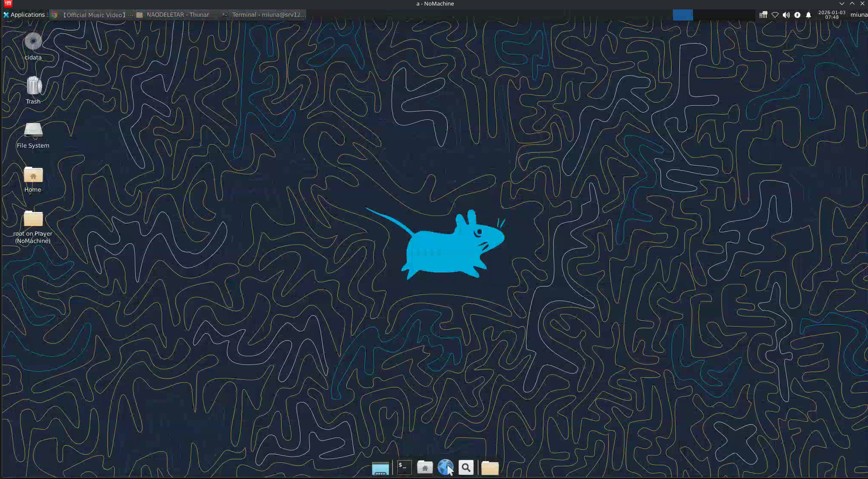Viewport: 868px width, 479px height.
Task: Switch to the Official Music Video browser window
Action: [x=93, y=15]
